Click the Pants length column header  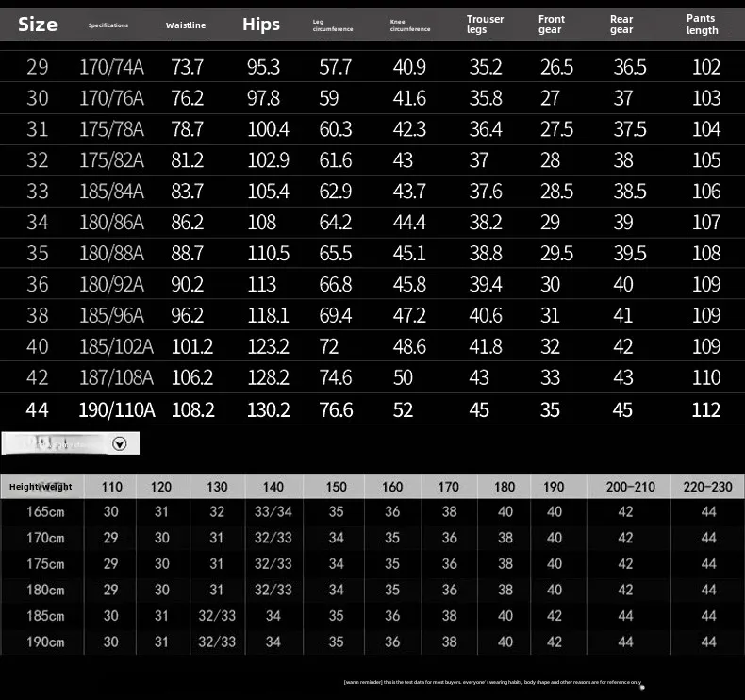point(702,25)
